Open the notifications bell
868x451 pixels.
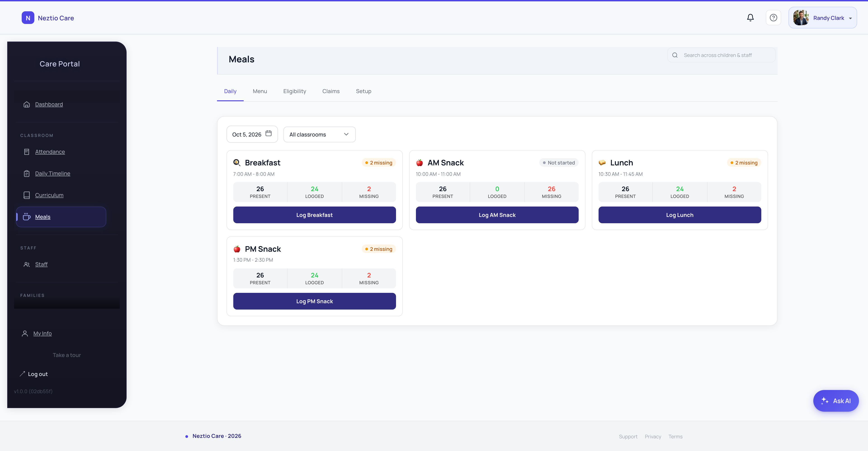750,18
